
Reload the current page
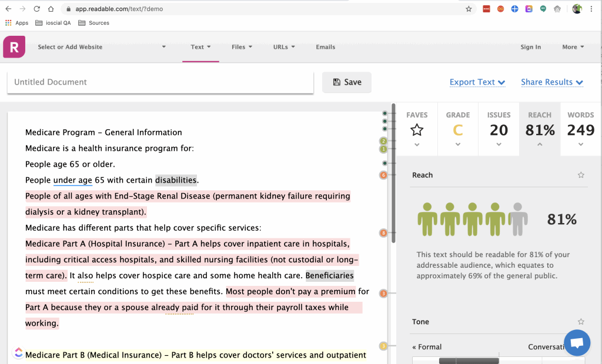[x=37, y=9]
